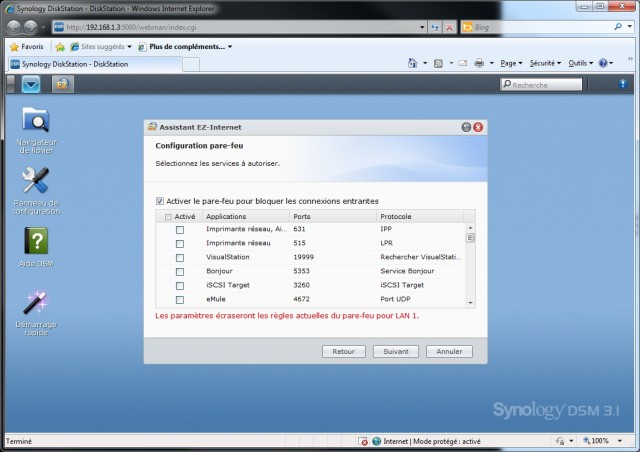Click the Retour button

344,352
